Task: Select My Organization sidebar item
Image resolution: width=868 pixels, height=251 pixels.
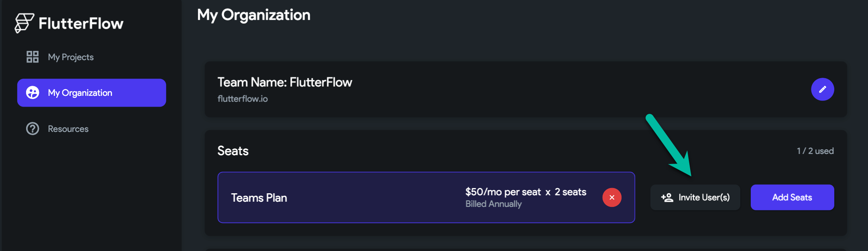Action: coord(92,93)
